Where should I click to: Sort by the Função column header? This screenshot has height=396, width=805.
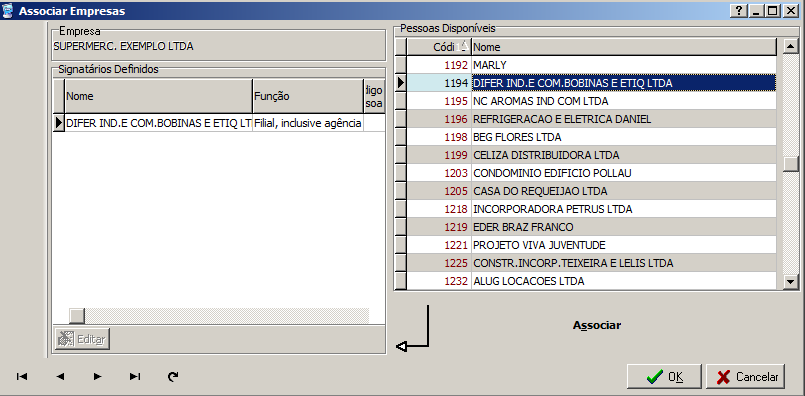coord(308,96)
